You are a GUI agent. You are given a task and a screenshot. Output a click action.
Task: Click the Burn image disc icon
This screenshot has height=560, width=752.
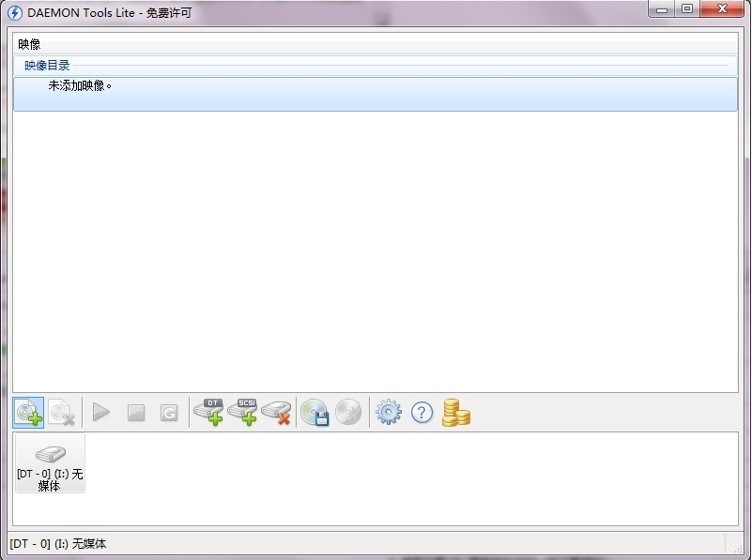tap(348, 413)
